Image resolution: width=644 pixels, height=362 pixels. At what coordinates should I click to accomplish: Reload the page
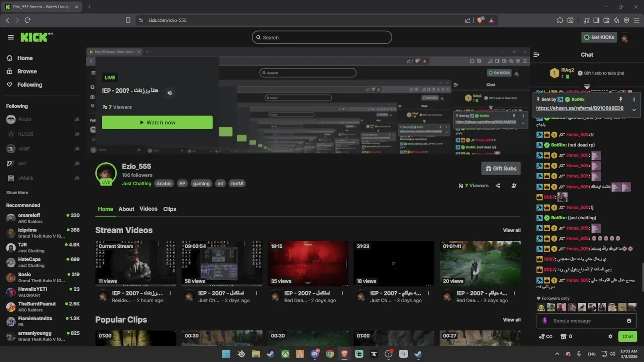coord(27,20)
